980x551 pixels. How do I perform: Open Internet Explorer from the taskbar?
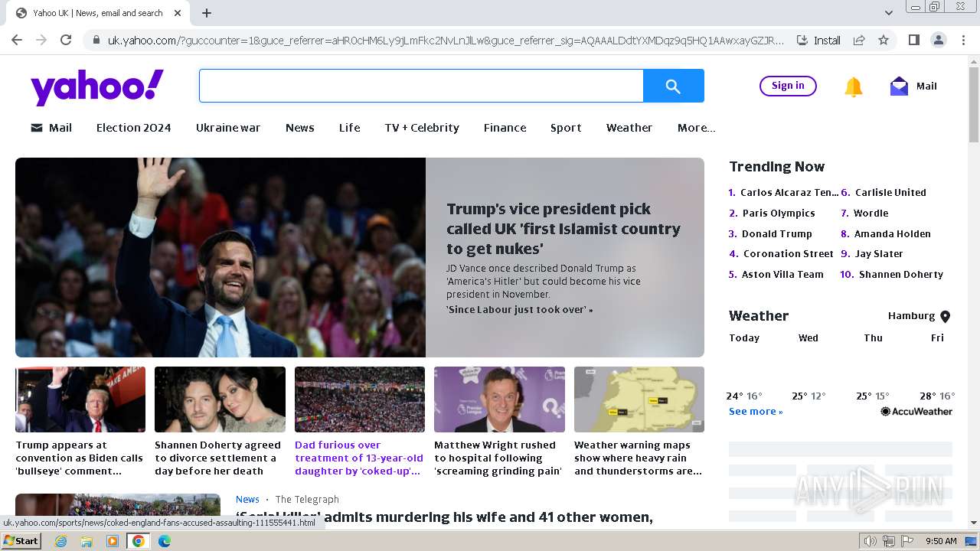coord(61,541)
